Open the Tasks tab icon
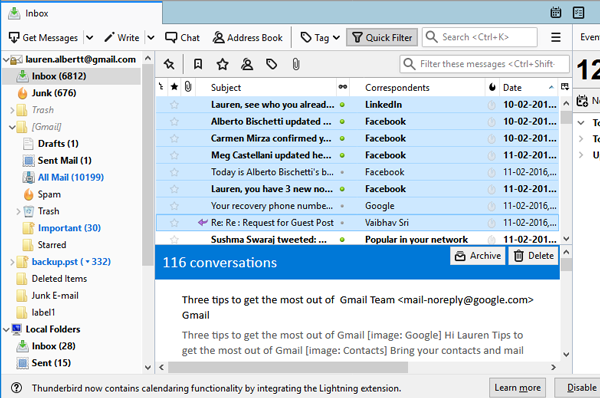The image size is (600, 398). coord(578,13)
